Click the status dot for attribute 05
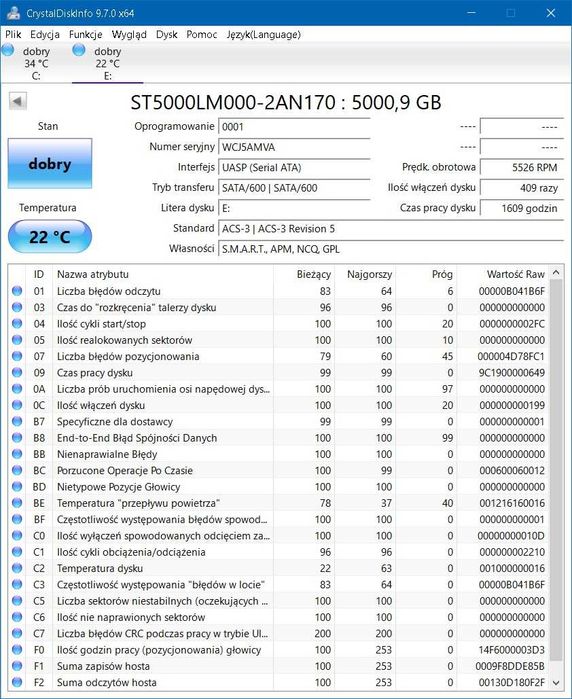The height and width of the screenshot is (699, 572). [x=17, y=340]
